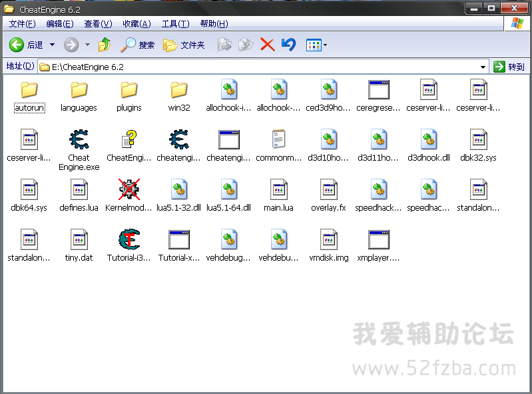
Task: Select the Kernelmod... file with red X icon
Action: (129, 195)
